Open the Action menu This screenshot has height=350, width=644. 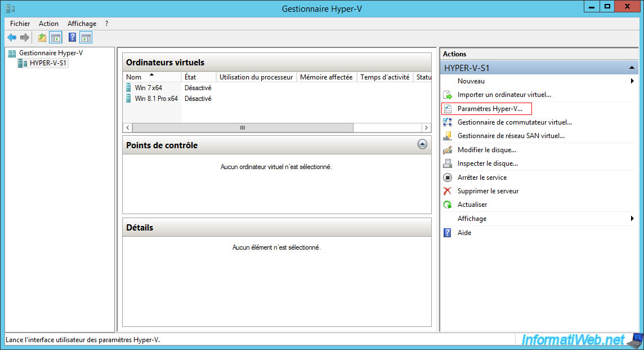[x=48, y=24]
